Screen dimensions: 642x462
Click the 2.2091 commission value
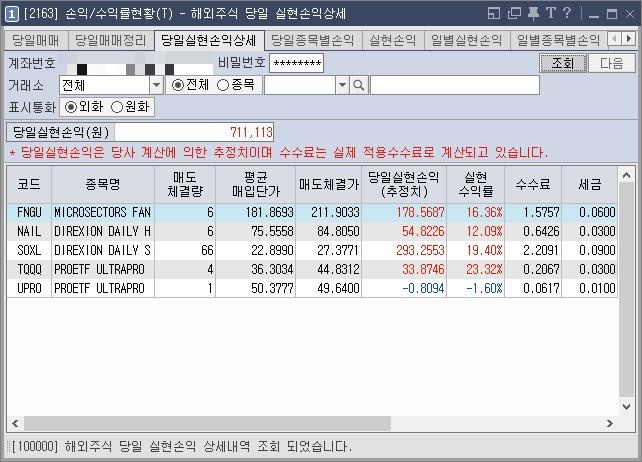point(541,250)
